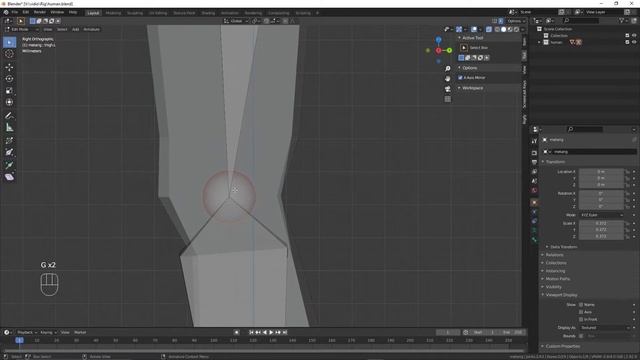Play animation forward in timeline

[x=271, y=332]
